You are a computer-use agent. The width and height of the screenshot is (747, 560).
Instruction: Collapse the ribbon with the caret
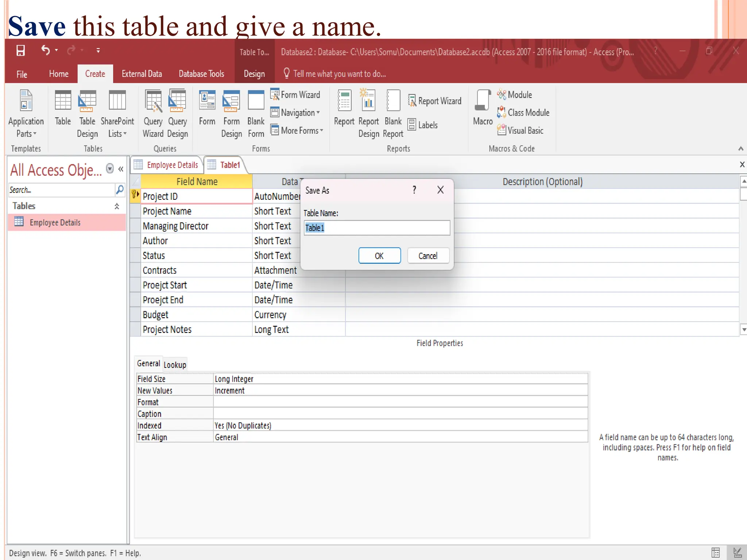[x=741, y=148]
